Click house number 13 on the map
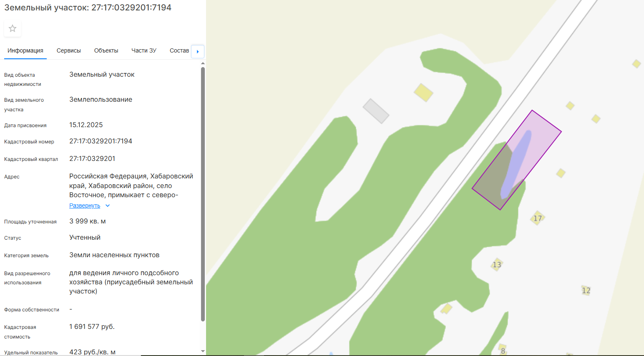 [x=497, y=264]
